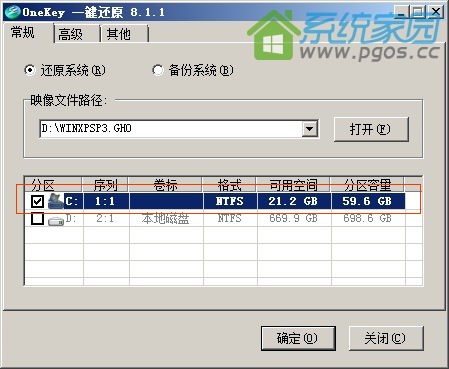The height and width of the screenshot is (369, 449).
Task: Click the 可用空间 column header
Action: pos(293,184)
